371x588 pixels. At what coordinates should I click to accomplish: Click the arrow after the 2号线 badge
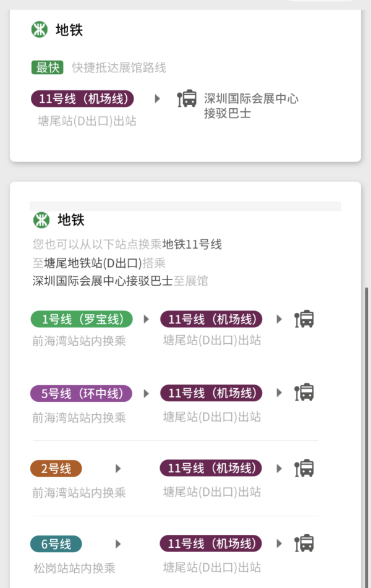coord(118,468)
